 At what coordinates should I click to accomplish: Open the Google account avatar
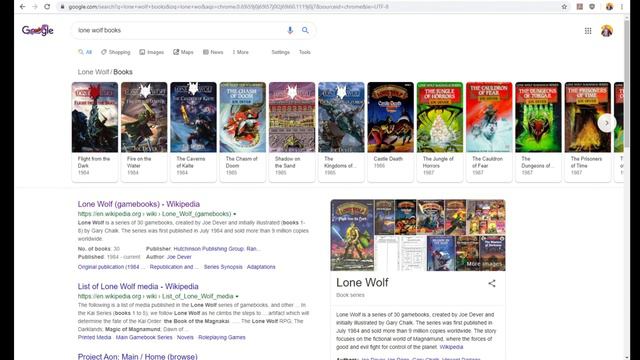click(x=607, y=31)
